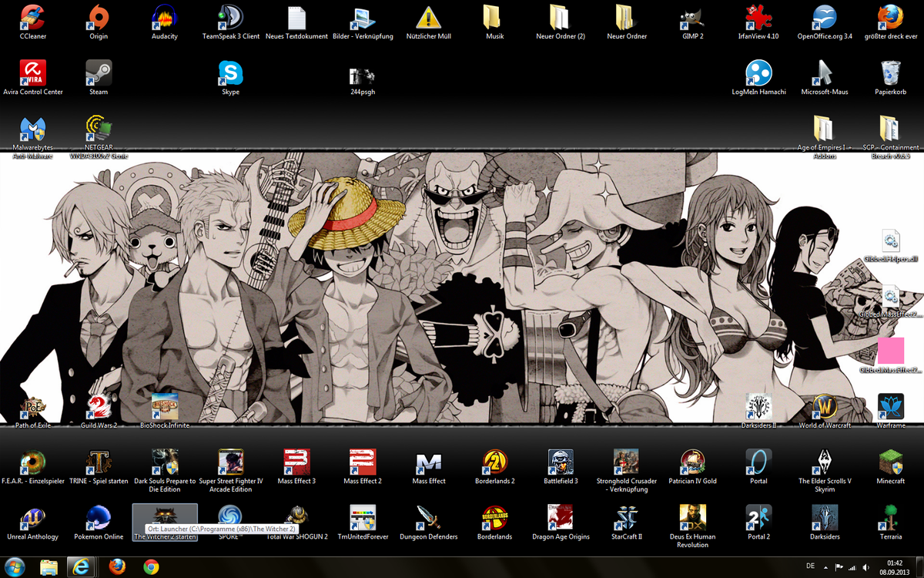The width and height of the screenshot is (924, 578).
Task: Select the pink Gibbed.MassEffect2 file icon
Action: 891,351
